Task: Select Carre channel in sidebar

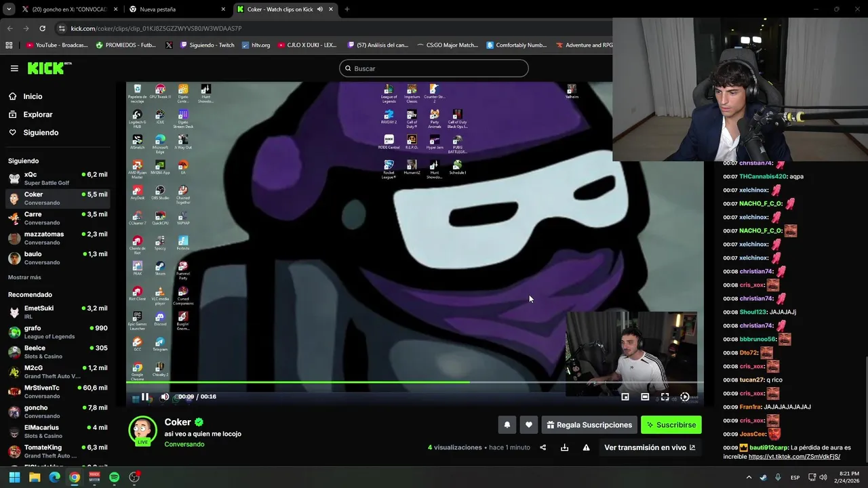Action: (x=58, y=218)
